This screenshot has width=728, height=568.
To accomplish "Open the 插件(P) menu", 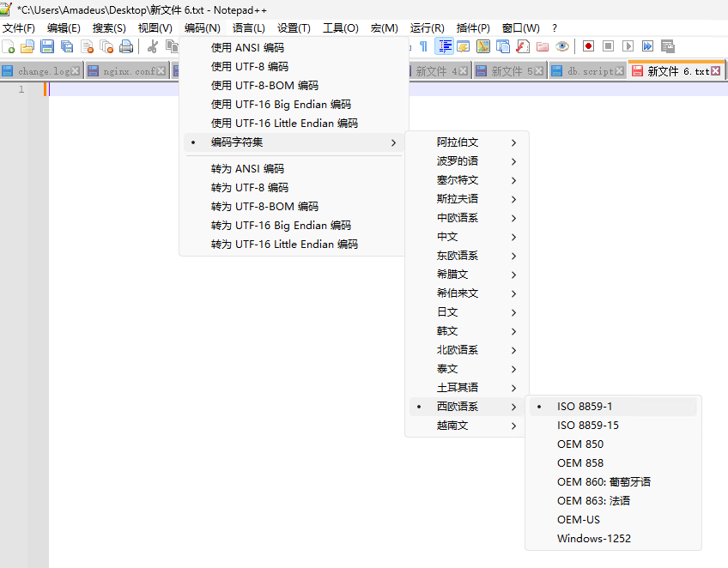I will pos(472,27).
